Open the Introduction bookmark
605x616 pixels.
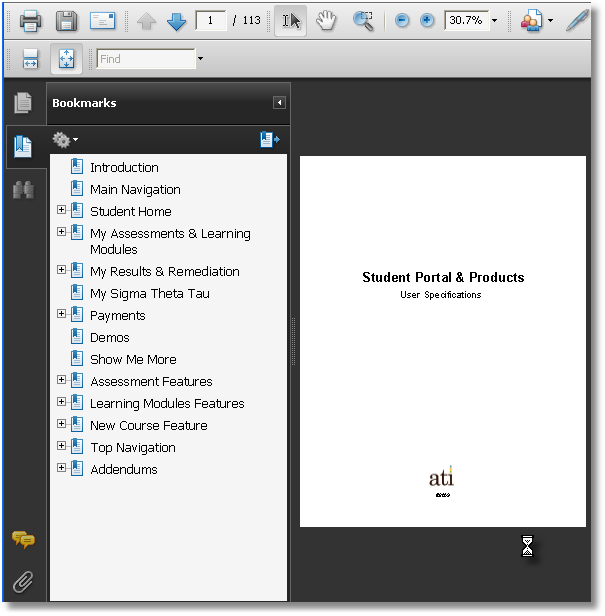124,168
